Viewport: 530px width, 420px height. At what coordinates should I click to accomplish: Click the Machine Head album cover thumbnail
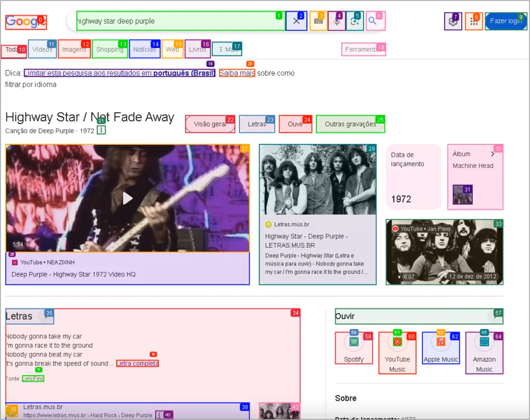pos(463,194)
